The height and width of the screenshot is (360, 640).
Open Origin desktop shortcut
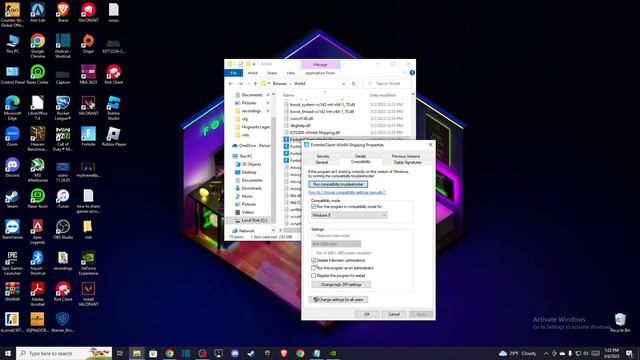88,43
